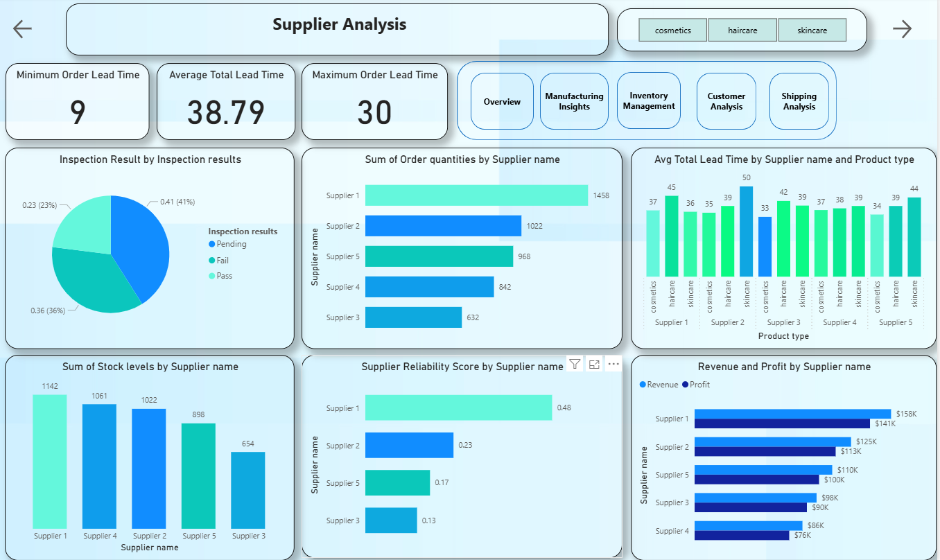Select the Pass legend entry
The width and height of the screenshot is (940, 560).
click(220, 276)
